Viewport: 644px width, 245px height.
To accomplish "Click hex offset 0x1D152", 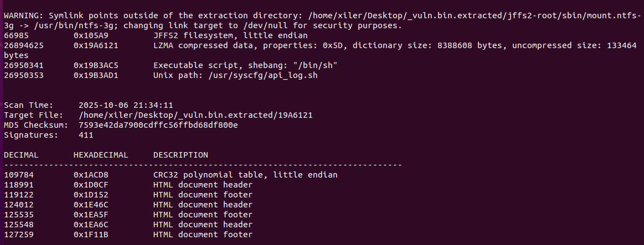I will coord(91,195).
